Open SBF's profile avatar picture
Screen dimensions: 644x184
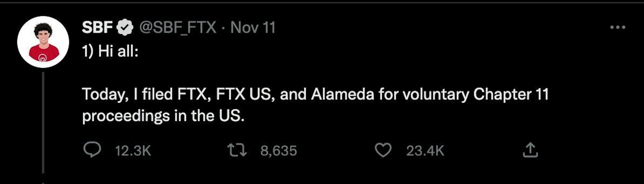click(43, 42)
